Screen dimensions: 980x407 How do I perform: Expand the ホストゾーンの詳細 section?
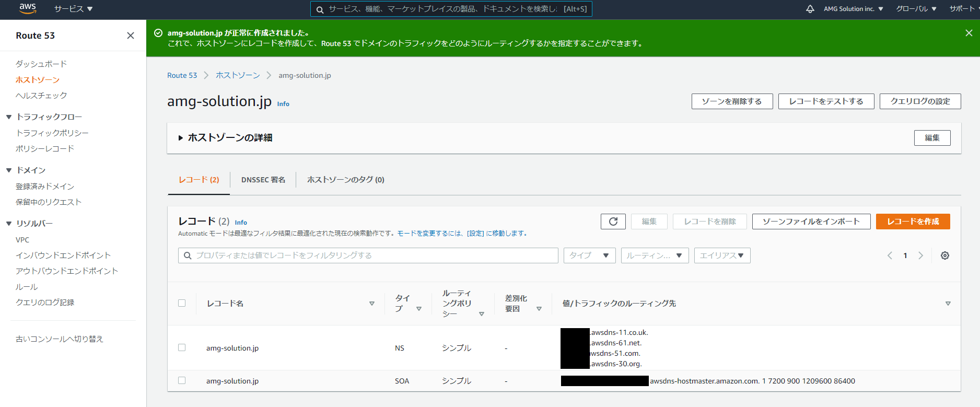point(225,138)
